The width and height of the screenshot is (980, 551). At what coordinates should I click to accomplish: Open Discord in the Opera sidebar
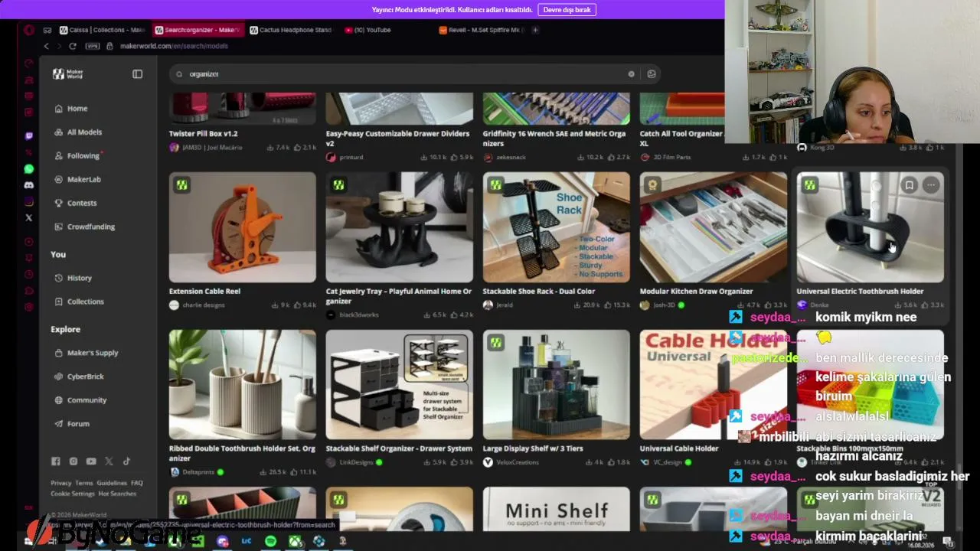pyautogui.click(x=29, y=185)
